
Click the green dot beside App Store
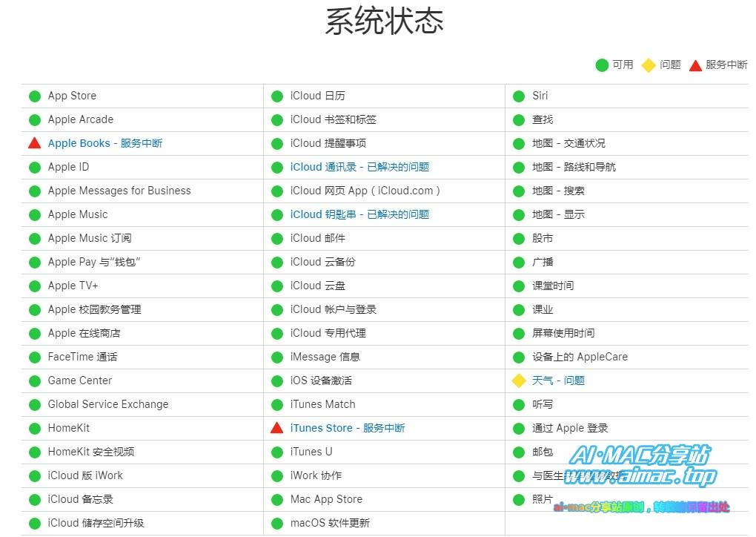tap(35, 96)
